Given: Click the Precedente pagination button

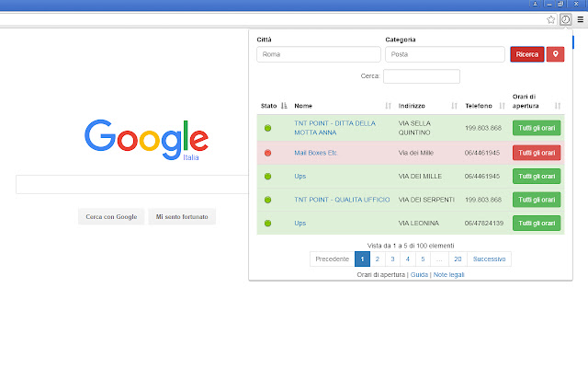Looking at the screenshot, I should click(333, 259).
